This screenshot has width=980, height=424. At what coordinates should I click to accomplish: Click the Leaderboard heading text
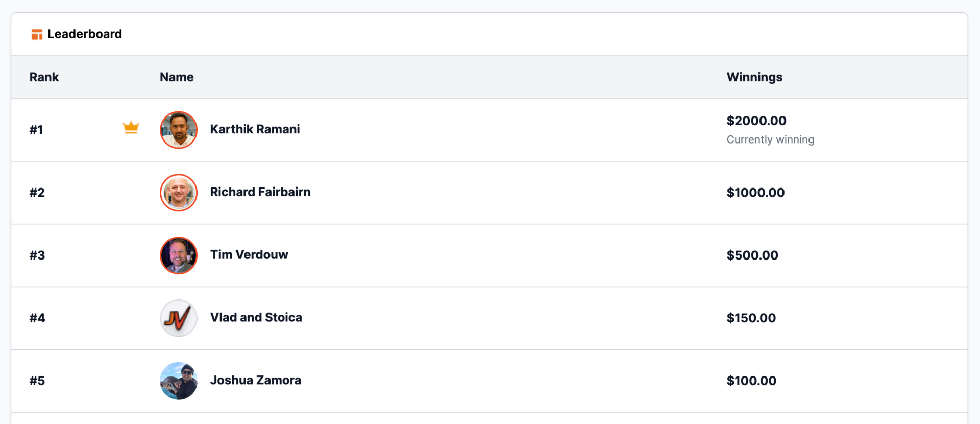click(x=85, y=34)
